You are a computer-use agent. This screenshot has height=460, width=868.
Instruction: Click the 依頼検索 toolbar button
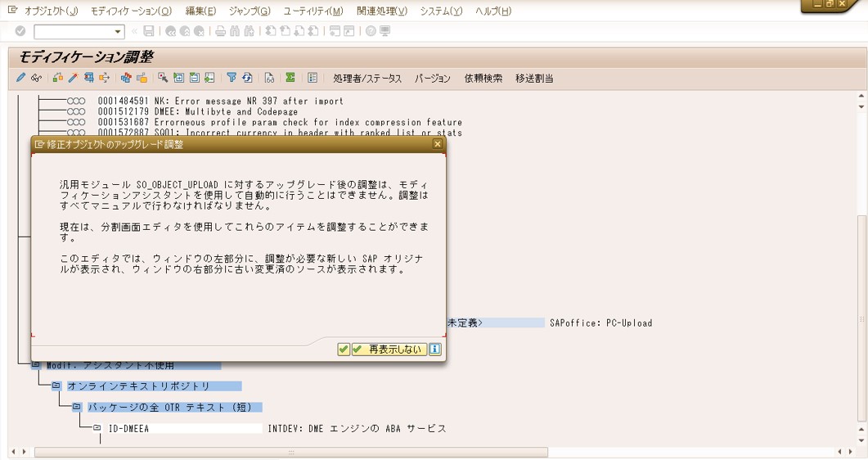[x=483, y=79]
